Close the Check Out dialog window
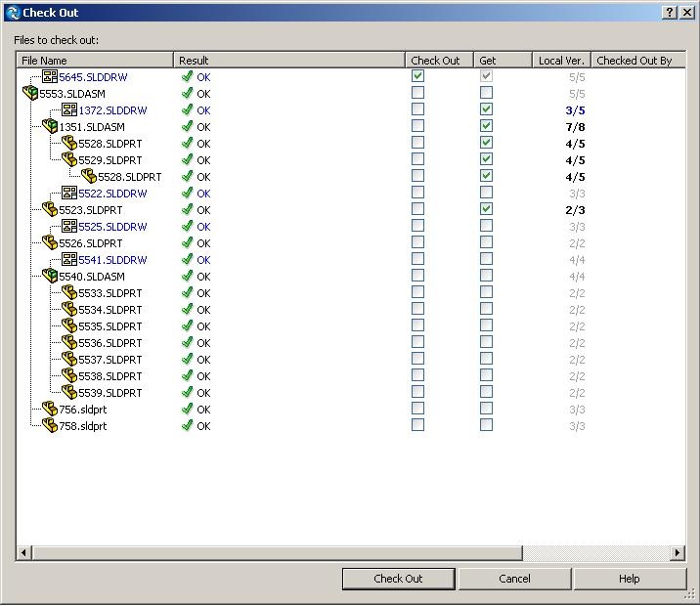 coord(687,13)
